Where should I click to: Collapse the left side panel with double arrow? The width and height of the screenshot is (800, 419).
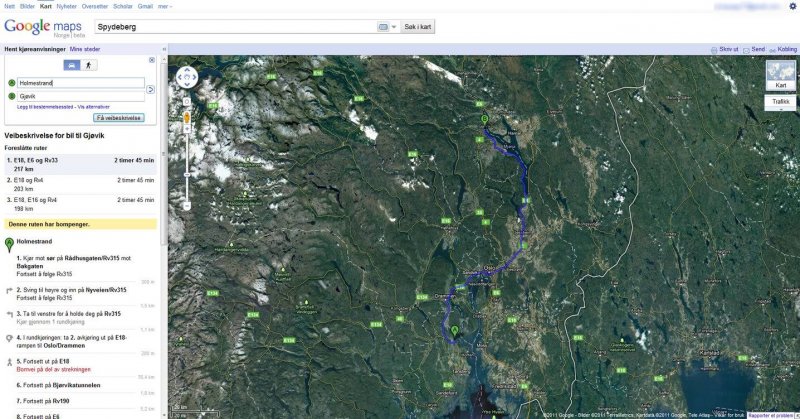click(x=165, y=48)
